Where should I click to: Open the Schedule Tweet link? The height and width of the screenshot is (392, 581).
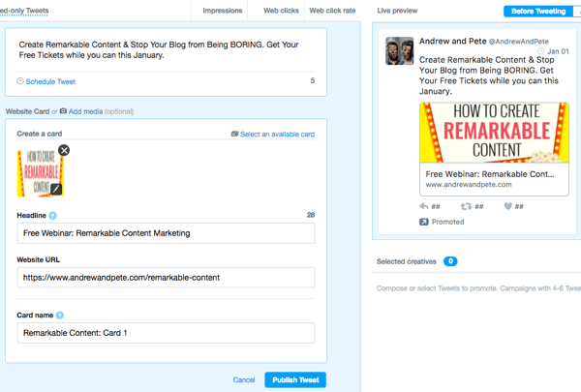[50, 81]
